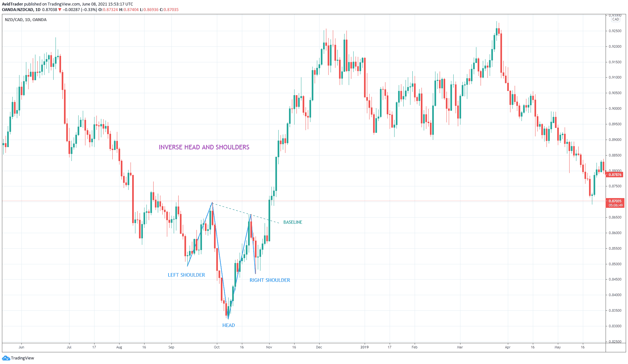Click the Jul date axis label
The image size is (628, 364).
(69, 347)
